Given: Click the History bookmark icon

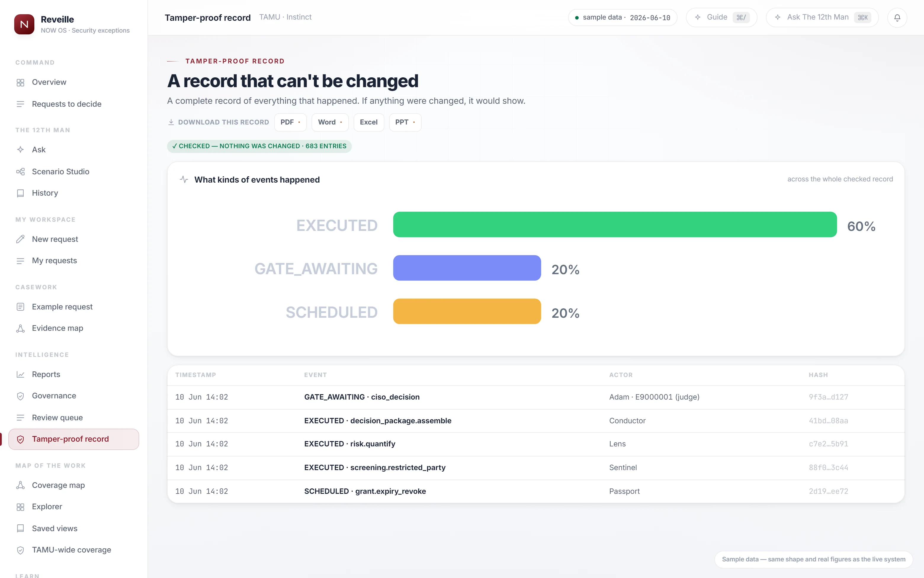Looking at the screenshot, I should coord(21,193).
